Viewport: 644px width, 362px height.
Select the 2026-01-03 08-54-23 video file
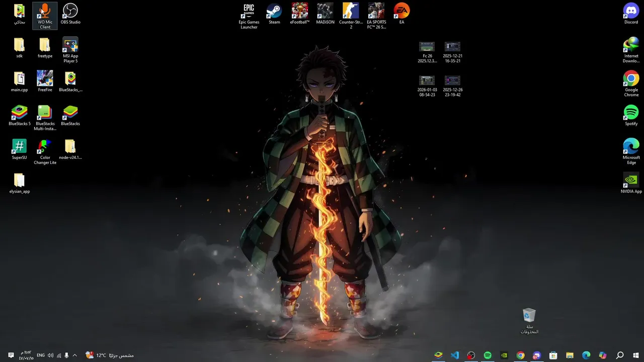coord(427,86)
